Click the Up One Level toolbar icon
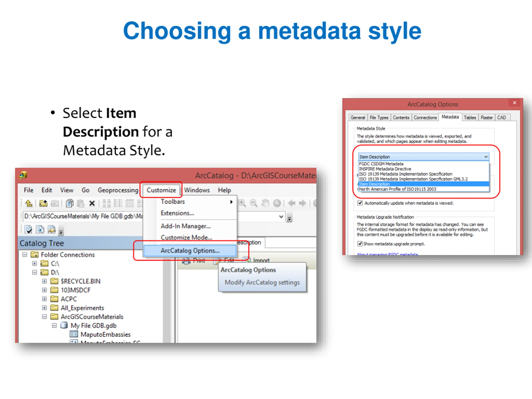 click(x=29, y=203)
